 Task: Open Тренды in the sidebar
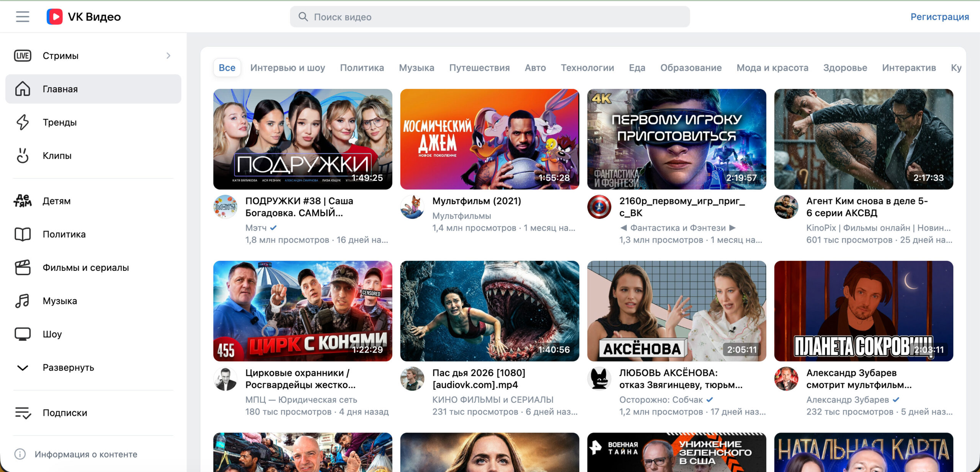point(93,122)
